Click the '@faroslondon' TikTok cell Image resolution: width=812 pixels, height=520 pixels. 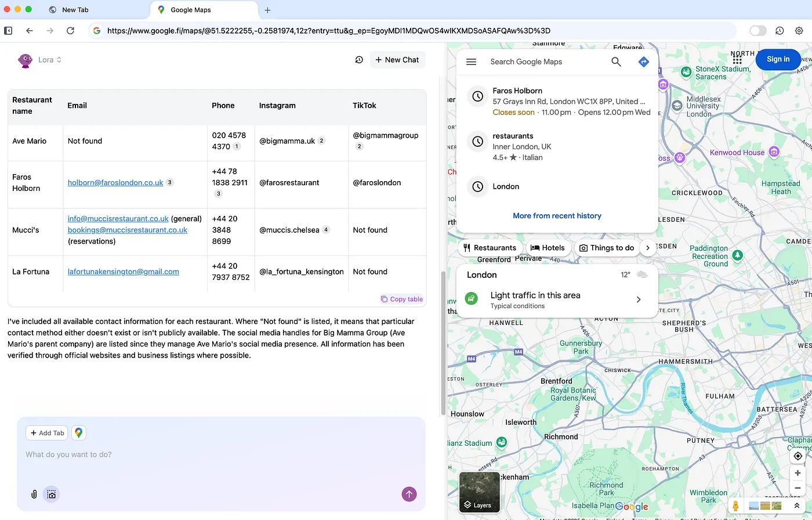pos(376,182)
